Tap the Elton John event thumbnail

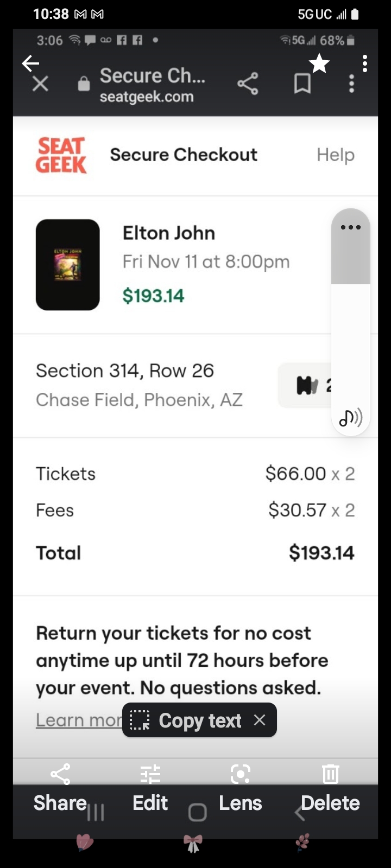[x=68, y=265]
